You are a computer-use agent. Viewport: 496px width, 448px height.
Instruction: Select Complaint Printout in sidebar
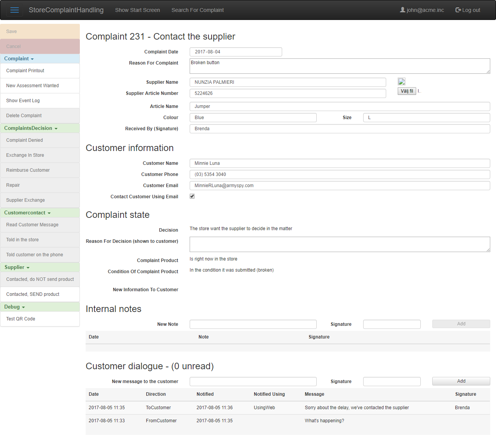(x=25, y=71)
